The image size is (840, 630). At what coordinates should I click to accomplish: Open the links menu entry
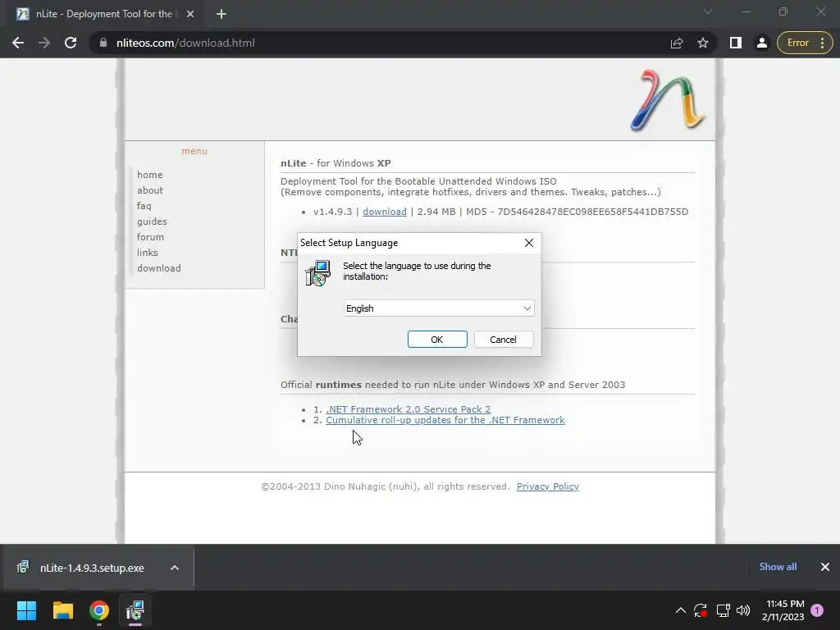coord(148,253)
